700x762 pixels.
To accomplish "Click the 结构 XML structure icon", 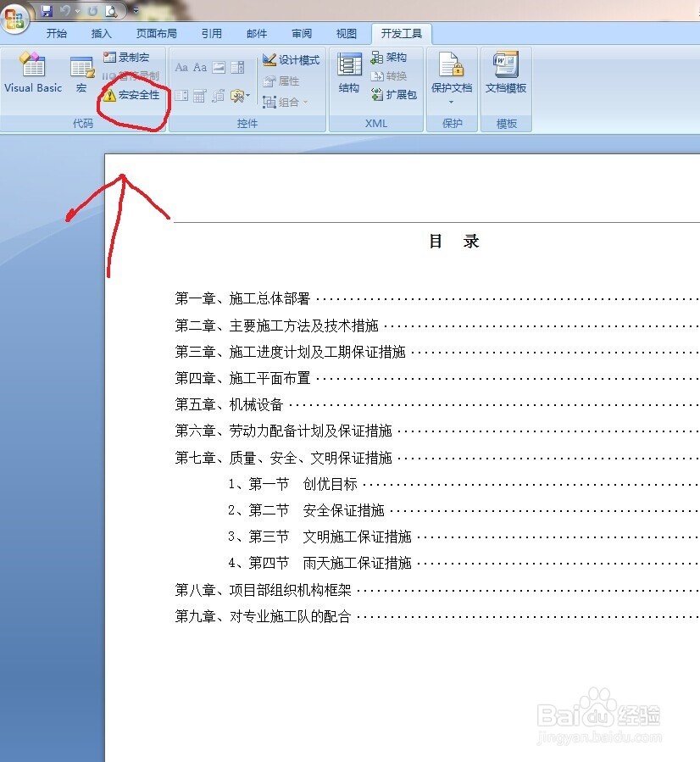I will 348,73.
